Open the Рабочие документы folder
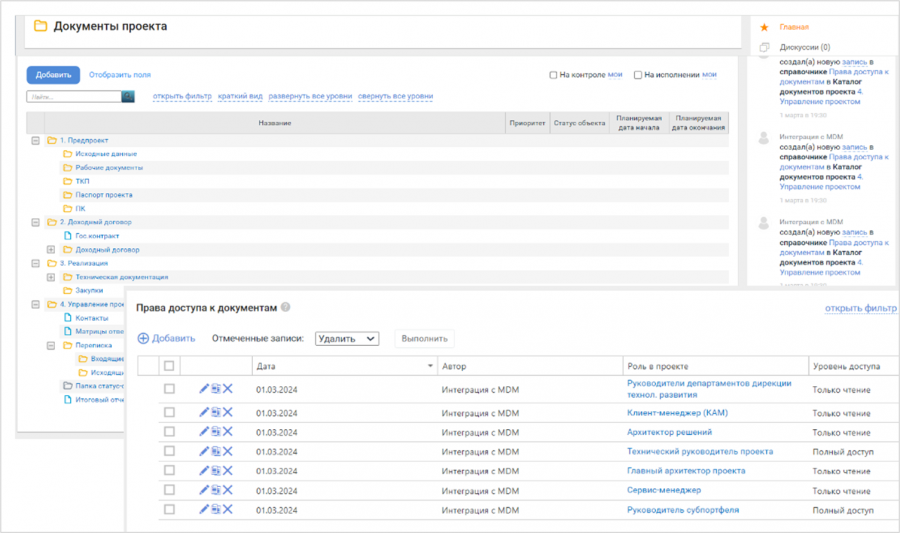 pos(109,168)
